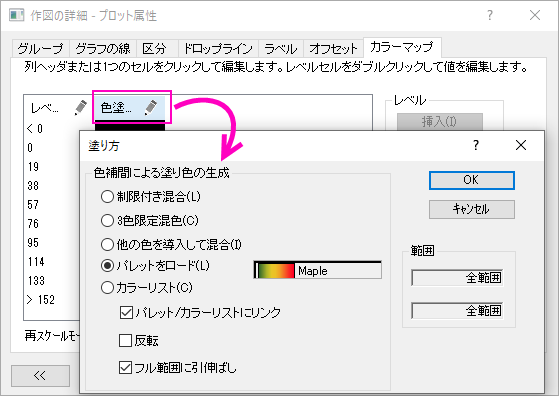Toggle フル範囲に引伸ばし checkbox
This screenshot has width=559, height=396.
pos(125,367)
